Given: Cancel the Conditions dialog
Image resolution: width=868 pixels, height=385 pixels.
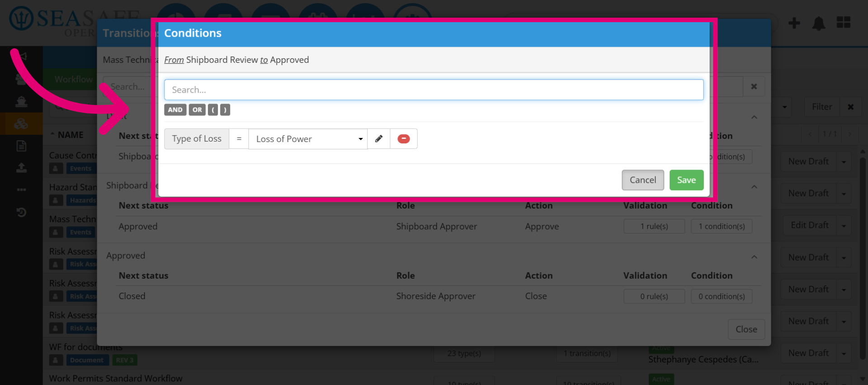Looking at the screenshot, I should point(643,180).
